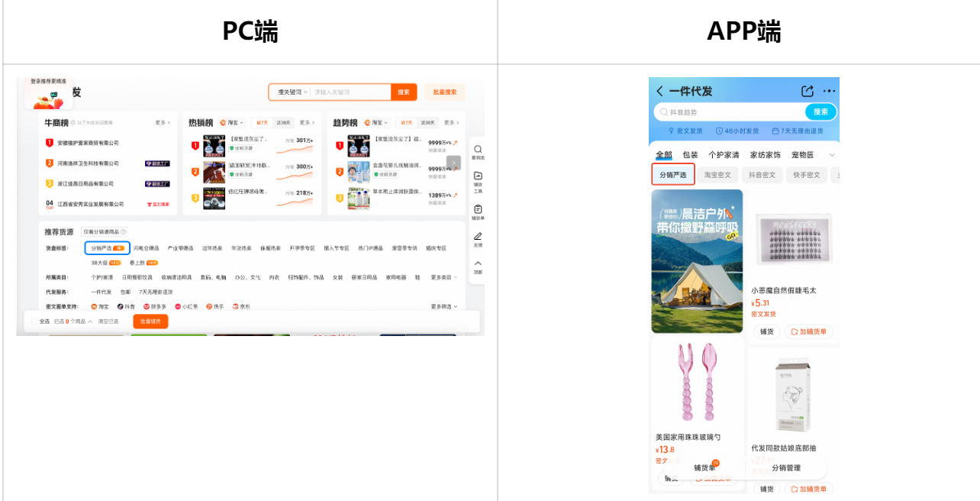
Task: Switch to the 个护家清 tab in APP
Action: click(x=724, y=155)
